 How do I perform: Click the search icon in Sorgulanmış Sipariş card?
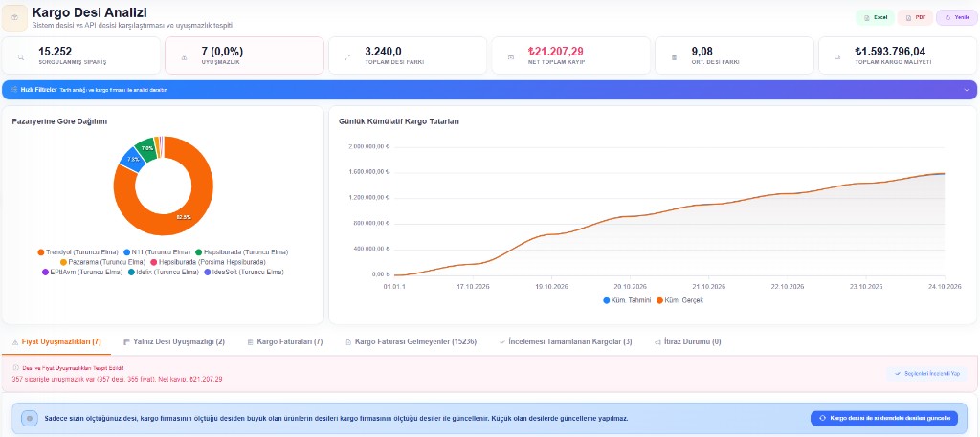pyautogui.click(x=21, y=57)
